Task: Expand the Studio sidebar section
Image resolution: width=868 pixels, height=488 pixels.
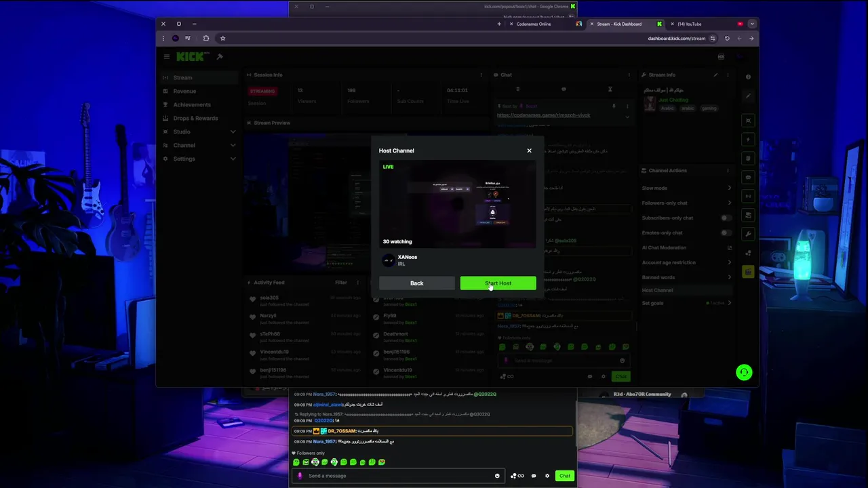Action: 199,131
